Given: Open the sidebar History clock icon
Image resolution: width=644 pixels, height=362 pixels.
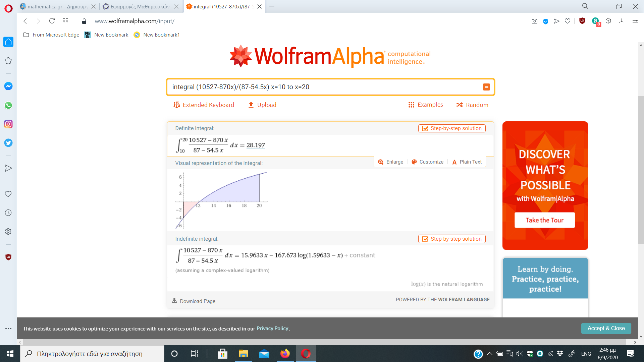Looking at the screenshot, I should point(8,213).
